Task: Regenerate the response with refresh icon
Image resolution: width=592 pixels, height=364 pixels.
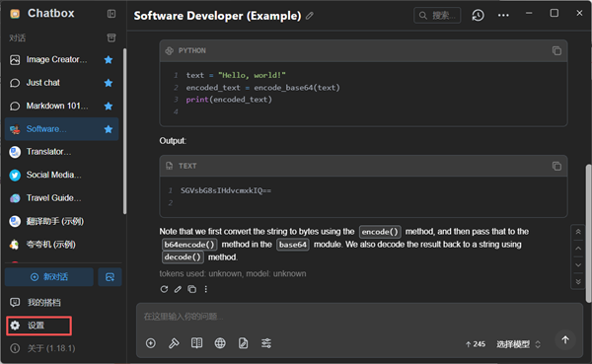Action: [164, 289]
